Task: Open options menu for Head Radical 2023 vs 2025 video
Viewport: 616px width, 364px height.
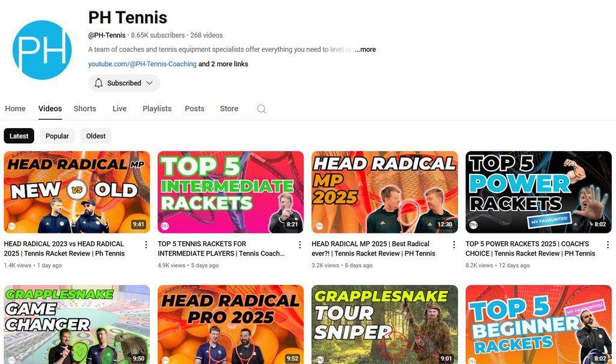Action: pos(146,245)
